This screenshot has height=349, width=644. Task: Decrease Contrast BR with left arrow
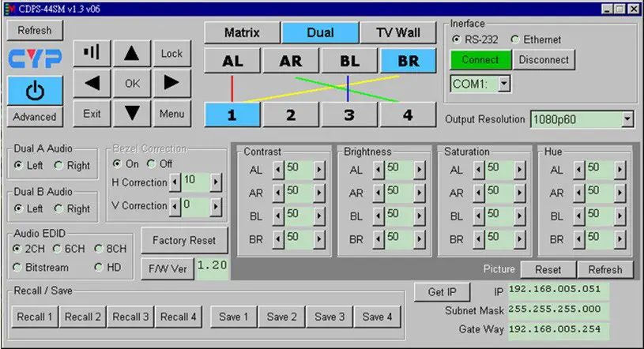[278, 239]
